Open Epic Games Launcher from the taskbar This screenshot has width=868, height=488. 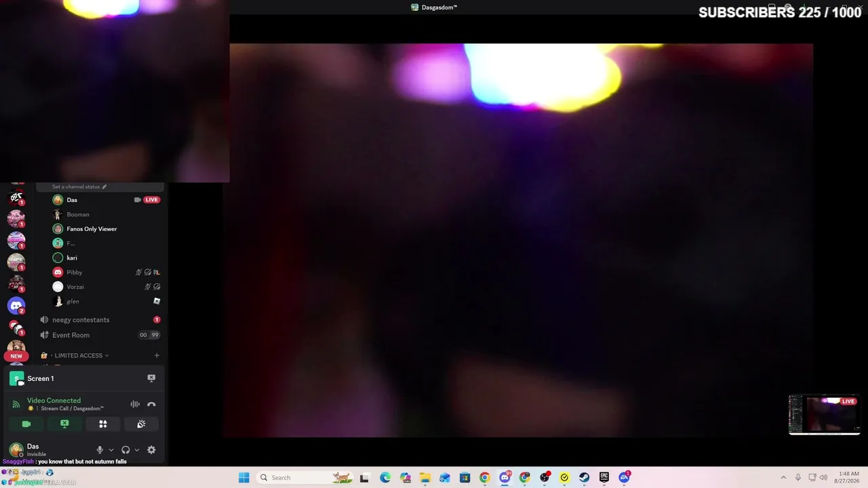click(x=604, y=478)
